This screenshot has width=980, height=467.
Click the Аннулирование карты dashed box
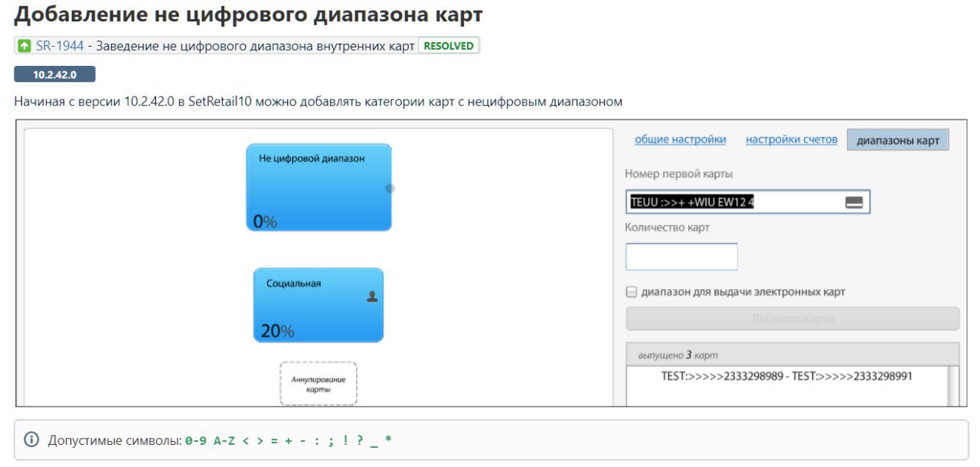(x=318, y=384)
